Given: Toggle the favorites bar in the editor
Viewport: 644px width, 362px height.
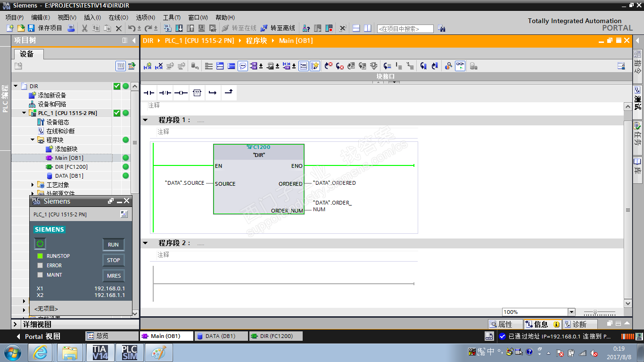Looking at the screenshot, I should (x=315, y=66).
